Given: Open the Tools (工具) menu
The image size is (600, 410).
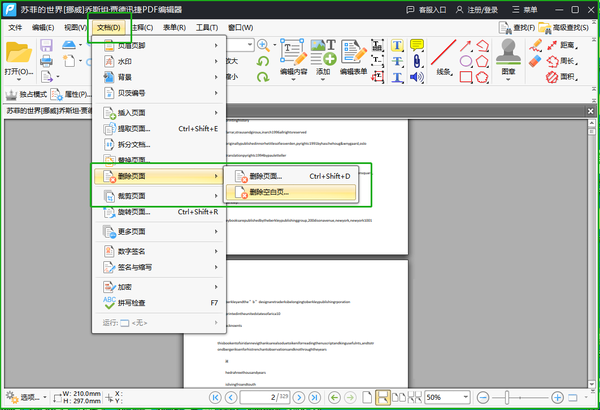Looking at the screenshot, I should point(207,28).
